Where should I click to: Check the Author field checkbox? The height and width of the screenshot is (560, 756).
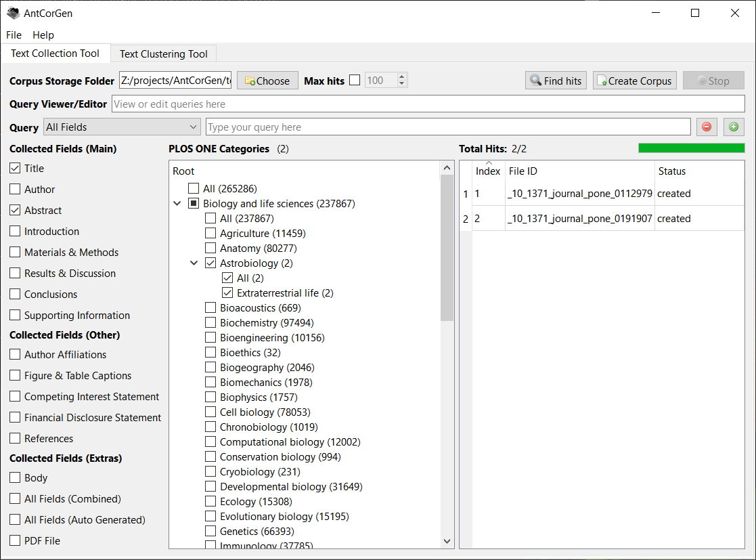[x=15, y=190]
